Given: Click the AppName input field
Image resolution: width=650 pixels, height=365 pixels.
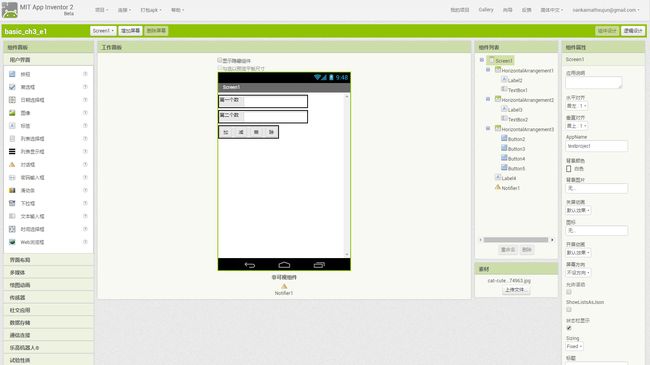Looking at the screenshot, I should [597, 146].
